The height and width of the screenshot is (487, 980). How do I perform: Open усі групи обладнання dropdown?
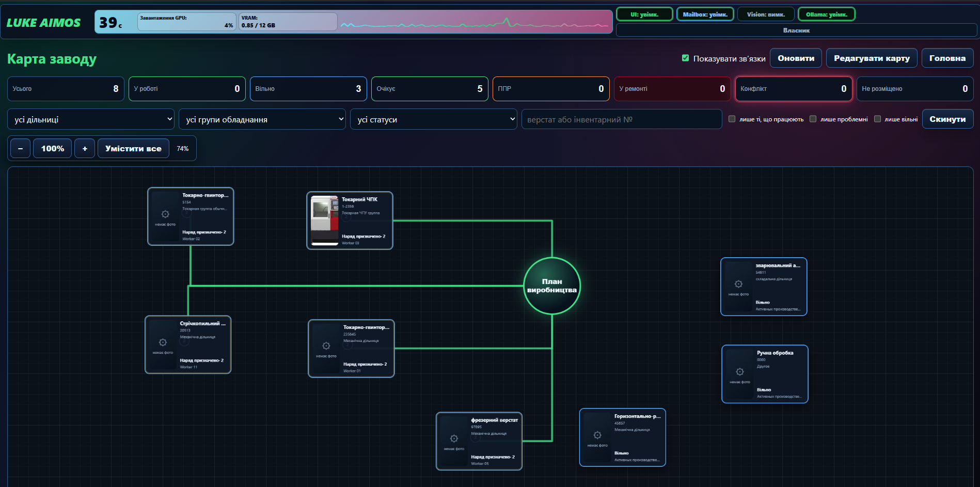click(x=262, y=119)
